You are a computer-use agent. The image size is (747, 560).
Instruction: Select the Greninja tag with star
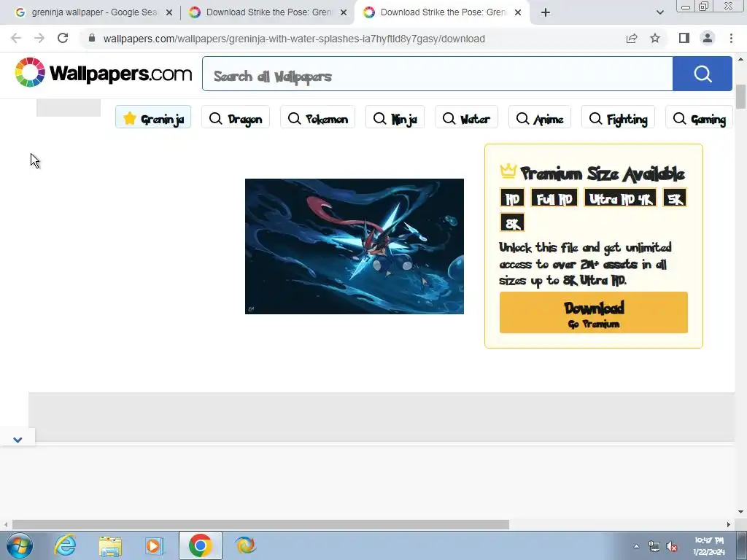tap(153, 117)
